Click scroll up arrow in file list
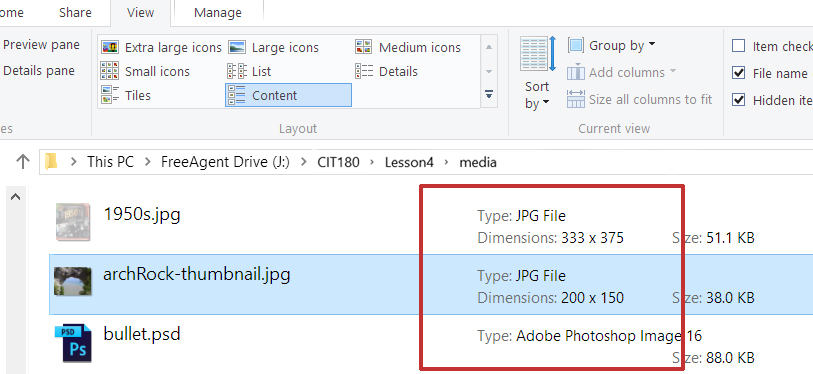This screenshot has width=813, height=374. 16,197
